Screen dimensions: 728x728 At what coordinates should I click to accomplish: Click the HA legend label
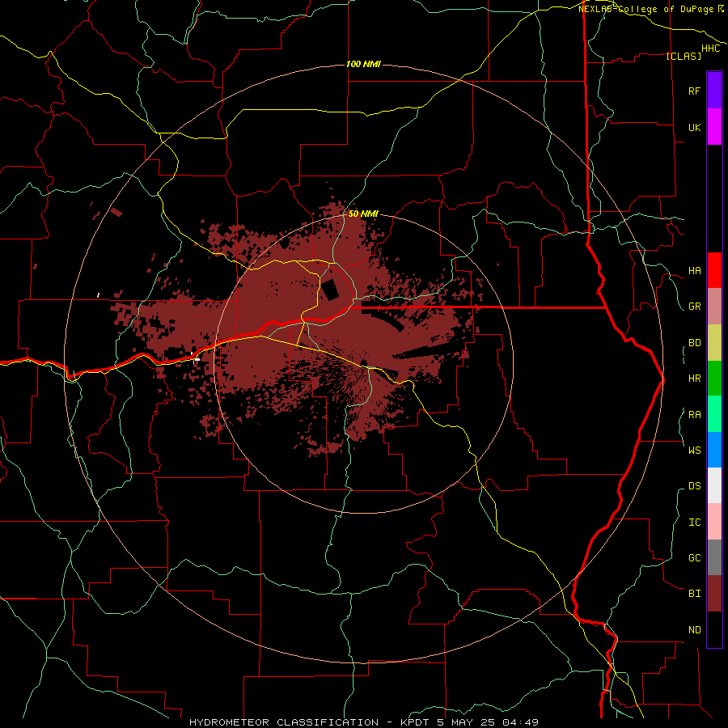click(x=694, y=271)
